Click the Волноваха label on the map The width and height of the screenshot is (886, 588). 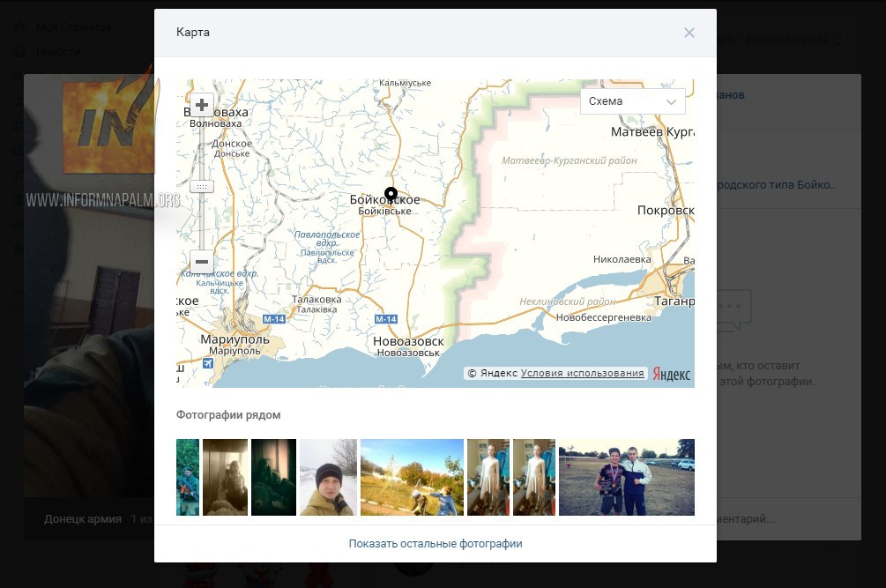(x=216, y=112)
